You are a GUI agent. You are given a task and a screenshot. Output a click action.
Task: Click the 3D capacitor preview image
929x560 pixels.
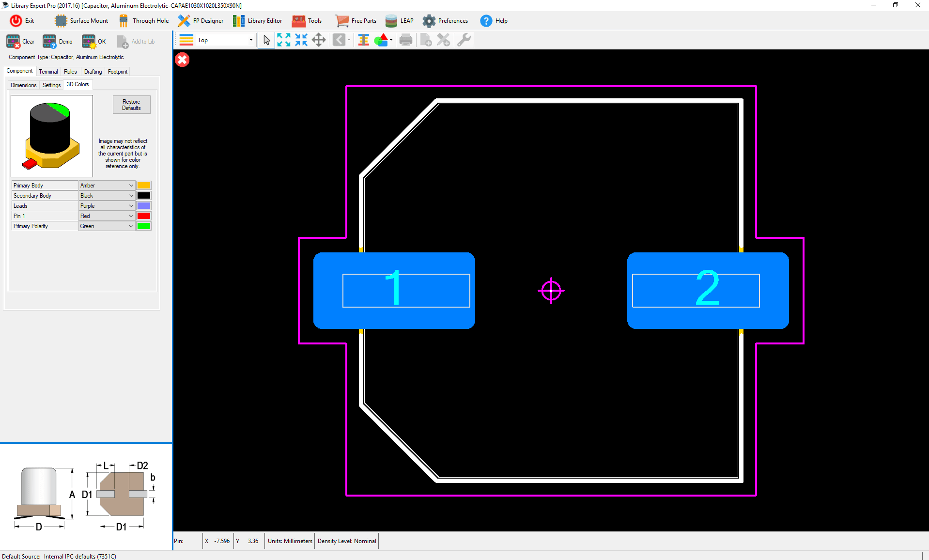[52, 136]
